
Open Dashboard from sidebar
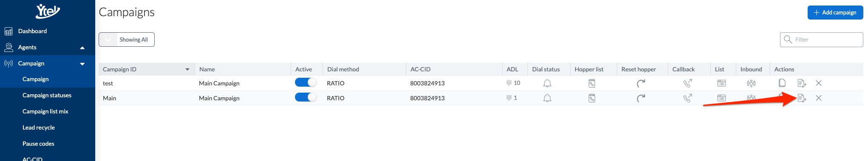tap(32, 31)
